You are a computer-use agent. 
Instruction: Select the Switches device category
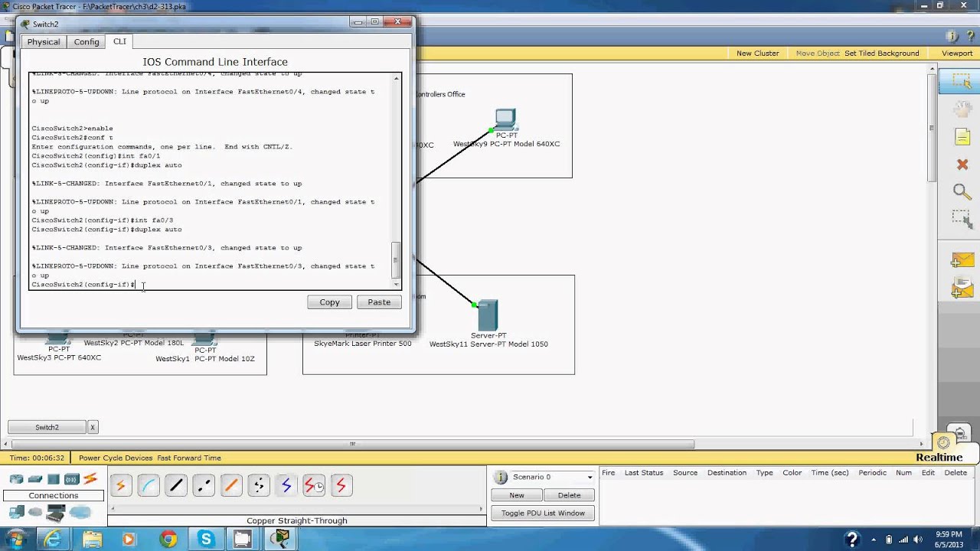(35, 480)
